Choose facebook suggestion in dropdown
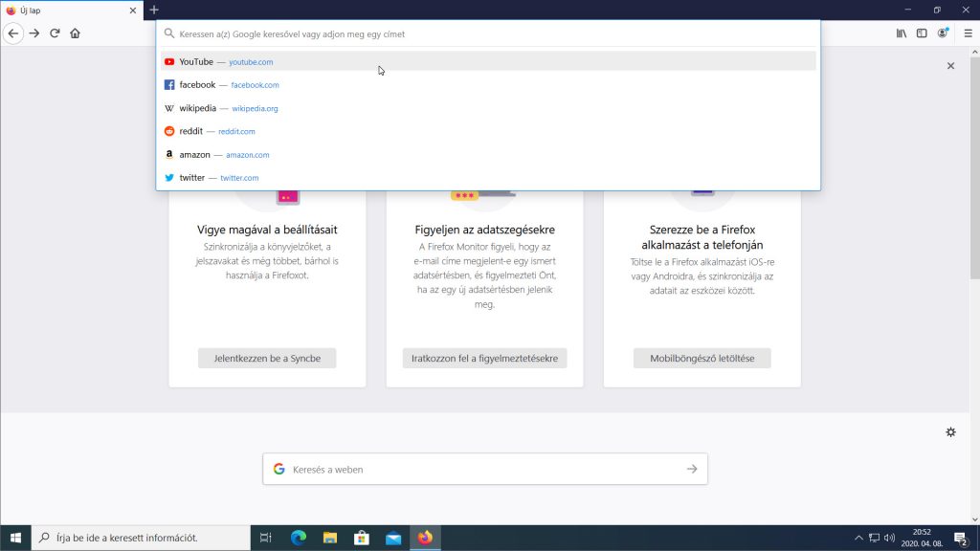The height and width of the screenshot is (551, 980). (x=487, y=85)
